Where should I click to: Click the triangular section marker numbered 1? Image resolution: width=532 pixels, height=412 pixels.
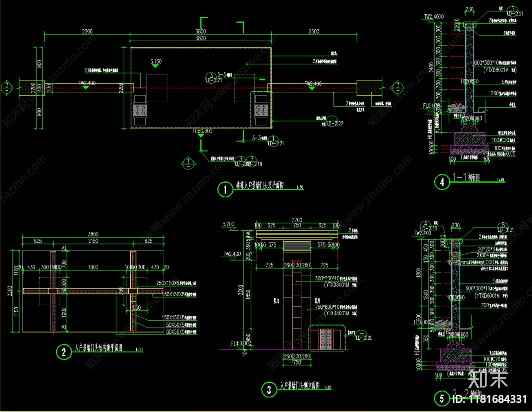click(x=189, y=163)
